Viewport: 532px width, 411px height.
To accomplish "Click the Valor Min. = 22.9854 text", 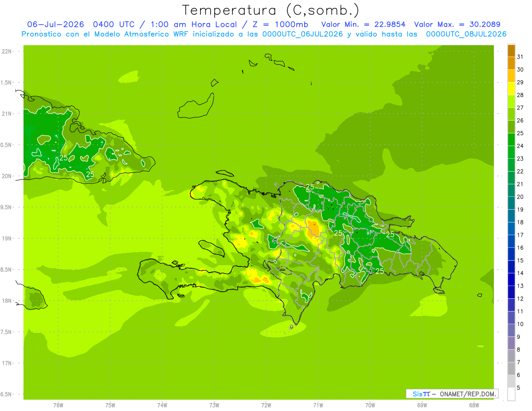I will (363, 24).
